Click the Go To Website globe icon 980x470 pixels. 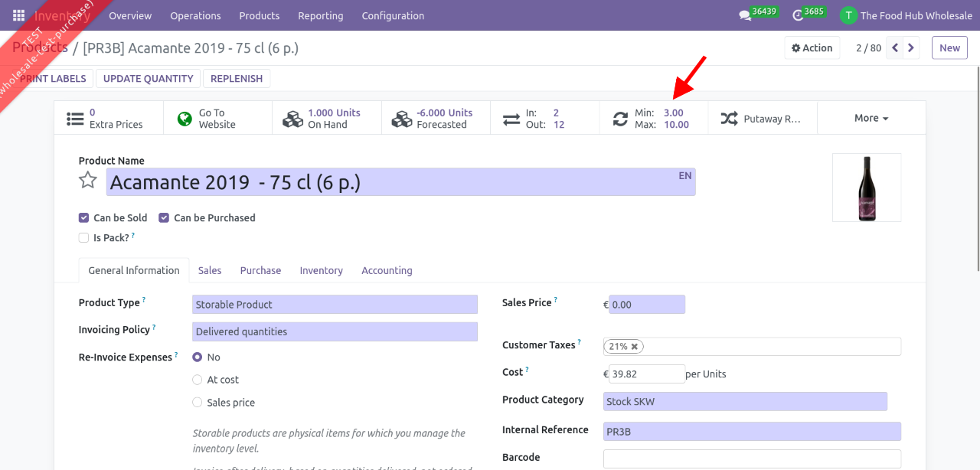coord(185,119)
